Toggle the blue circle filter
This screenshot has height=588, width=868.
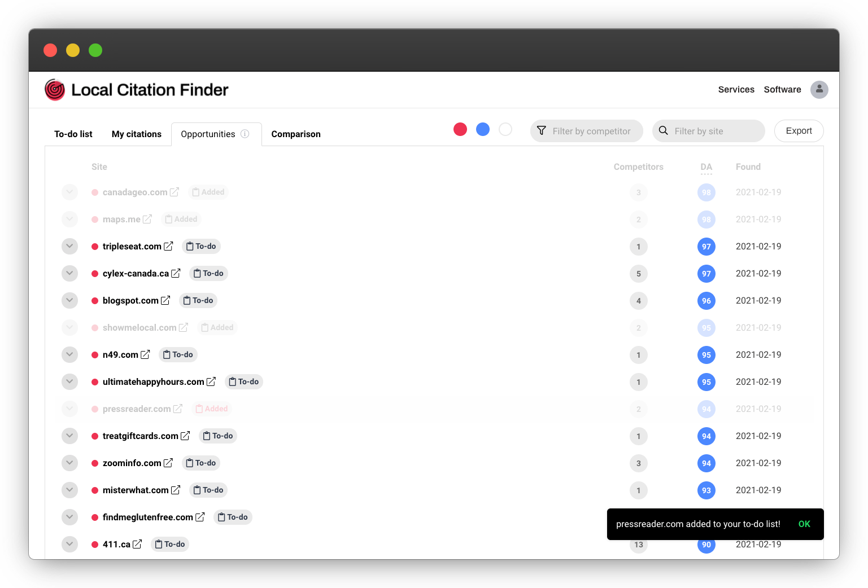483,130
